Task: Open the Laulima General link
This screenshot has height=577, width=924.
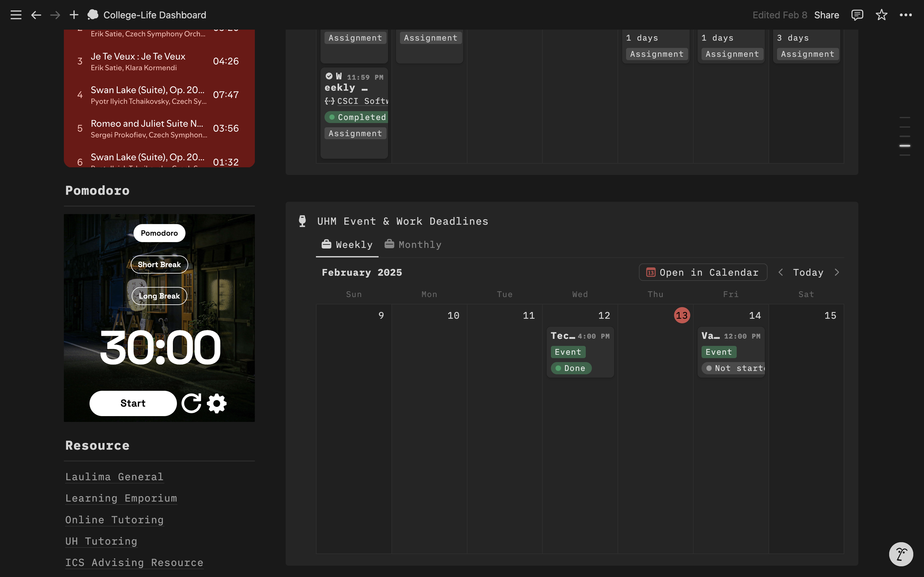Action: coord(114,477)
